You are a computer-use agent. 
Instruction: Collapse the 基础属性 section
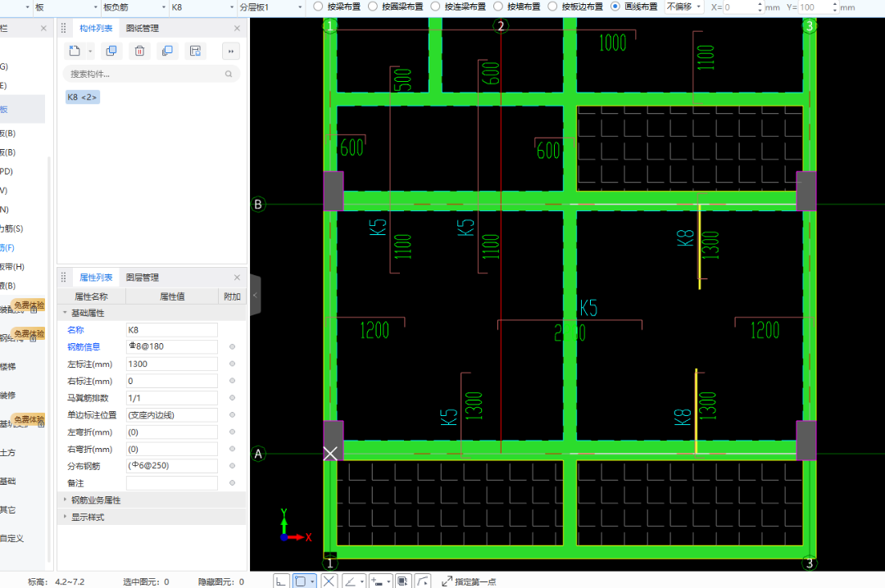point(65,313)
